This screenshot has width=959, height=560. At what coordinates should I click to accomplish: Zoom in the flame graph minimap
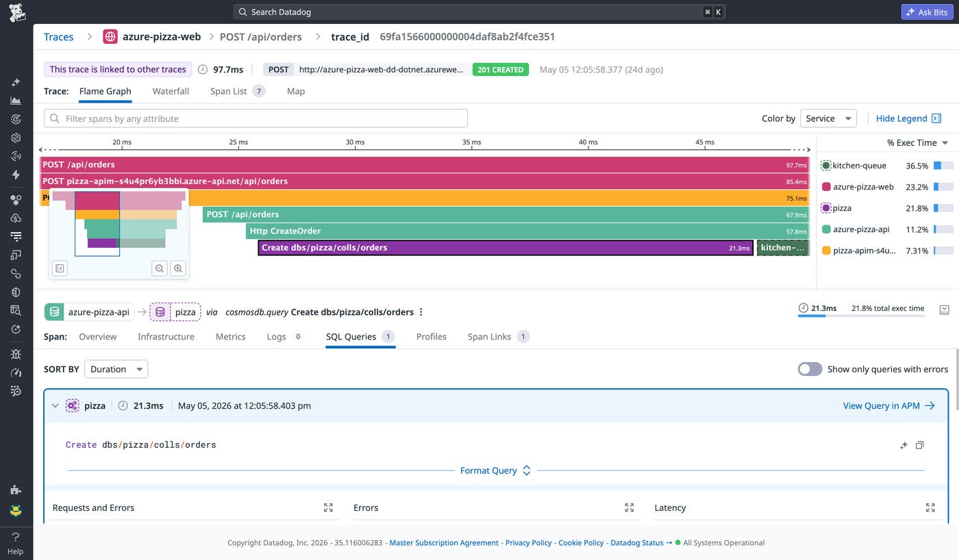(178, 268)
